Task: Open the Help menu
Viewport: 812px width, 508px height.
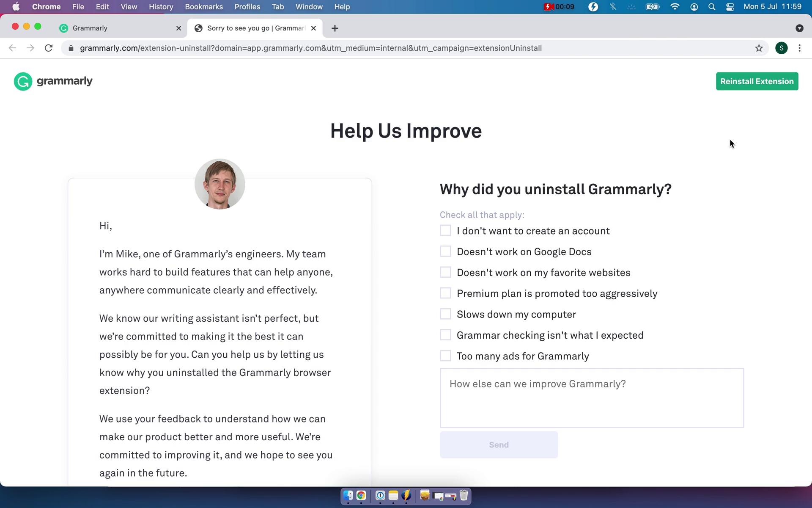Action: click(x=342, y=7)
